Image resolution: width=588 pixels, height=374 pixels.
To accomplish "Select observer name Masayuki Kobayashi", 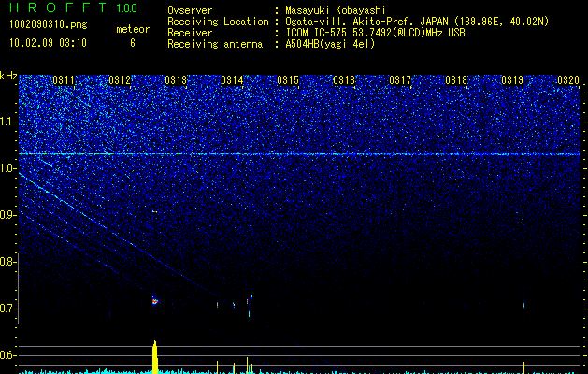I will [336, 10].
